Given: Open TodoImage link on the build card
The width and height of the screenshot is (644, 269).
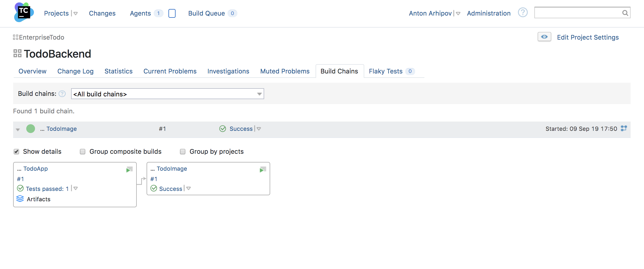Looking at the screenshot, I should click(x=172, y=169).
